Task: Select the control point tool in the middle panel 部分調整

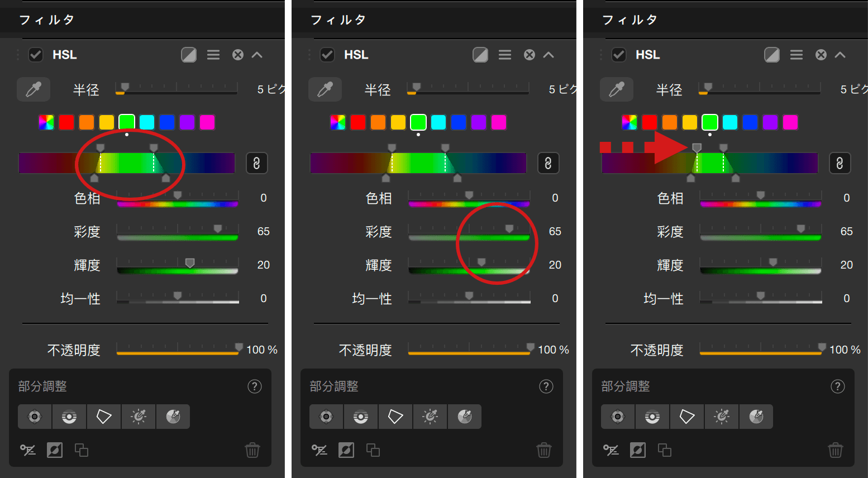Action: (326, 417)
